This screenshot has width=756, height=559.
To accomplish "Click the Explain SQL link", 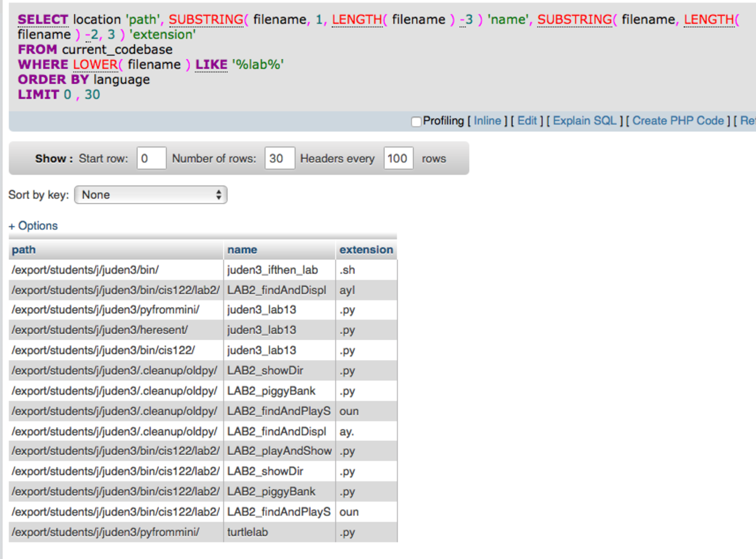I will 584,121.
